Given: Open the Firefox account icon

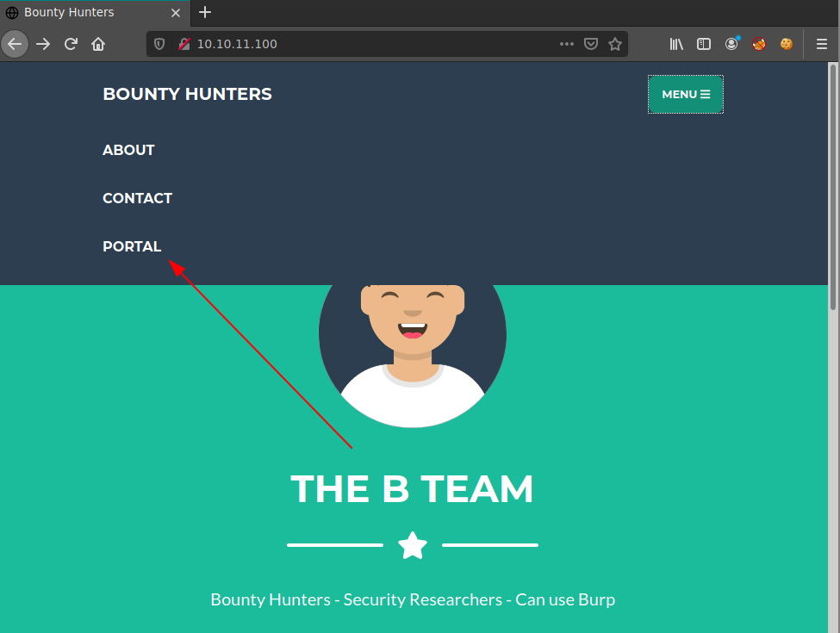Looking at the screenshot, I should 731,44.
